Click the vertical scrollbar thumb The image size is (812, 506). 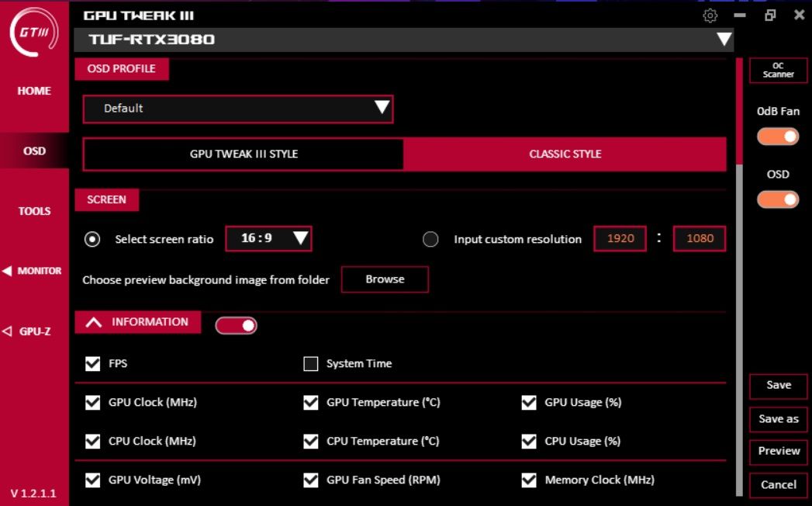(740, 112)
